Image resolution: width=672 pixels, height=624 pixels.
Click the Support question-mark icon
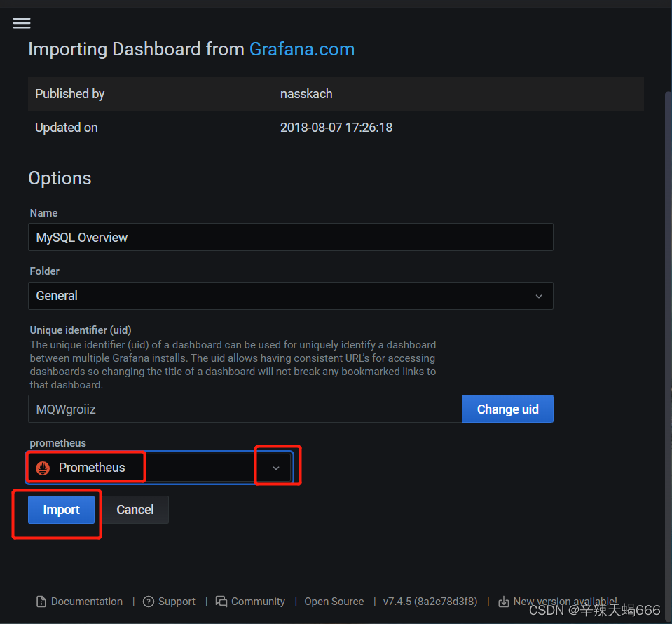(x=149, y=602)
